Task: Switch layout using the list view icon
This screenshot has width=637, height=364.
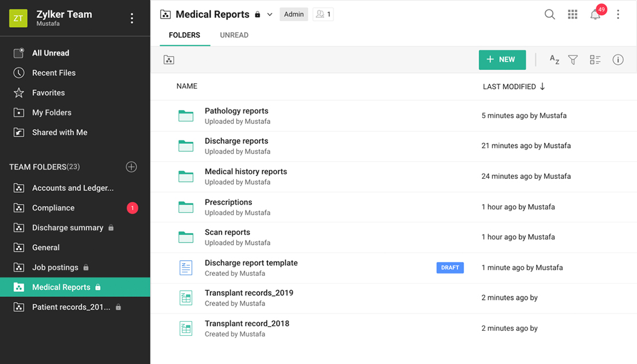Action: click(595, 60)
